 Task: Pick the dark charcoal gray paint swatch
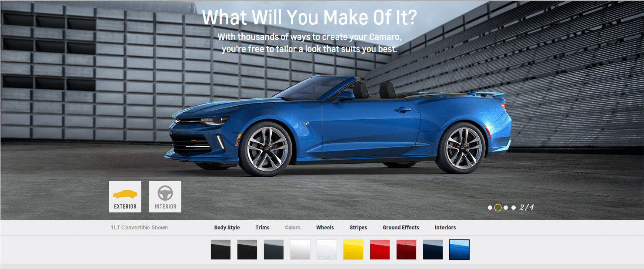(x=274, y=249)
